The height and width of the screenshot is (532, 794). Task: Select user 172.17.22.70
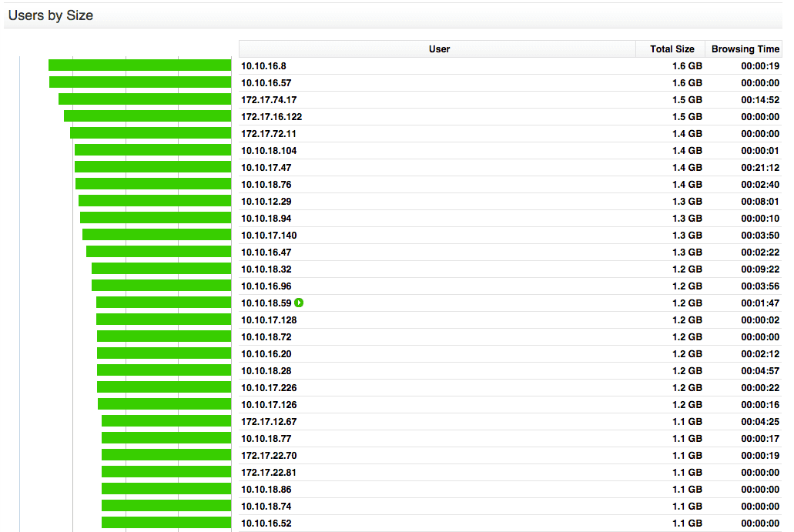click(x=269, y=456)
